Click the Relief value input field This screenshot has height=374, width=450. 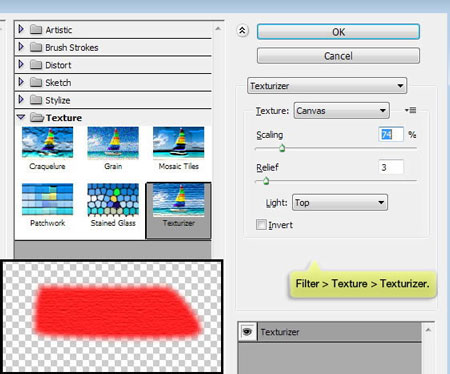click(x=391, y=167)
